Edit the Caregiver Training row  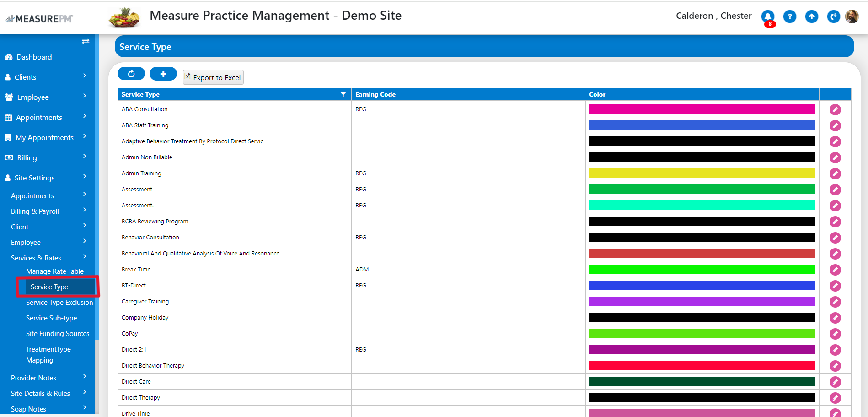click(835, 302)
